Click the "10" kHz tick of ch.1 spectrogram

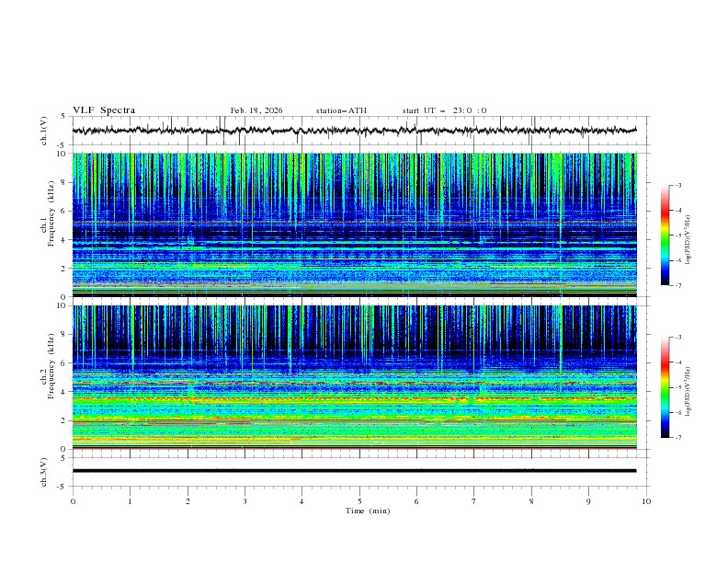[x=63, y=154]
